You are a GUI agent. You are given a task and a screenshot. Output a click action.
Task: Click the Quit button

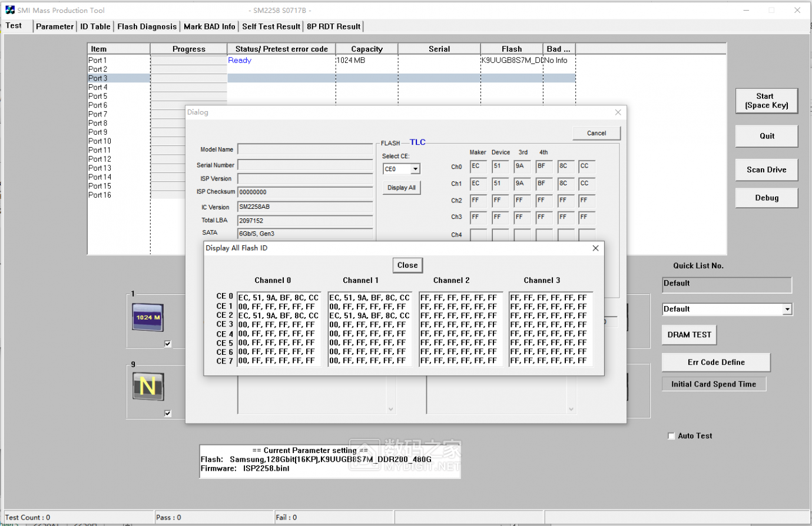coord(766,136)
